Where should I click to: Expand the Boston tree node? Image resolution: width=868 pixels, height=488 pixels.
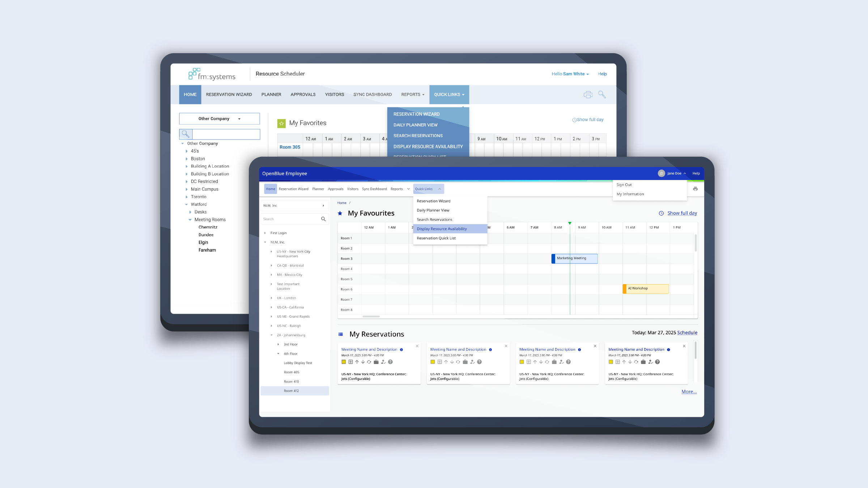coord(187,159)
